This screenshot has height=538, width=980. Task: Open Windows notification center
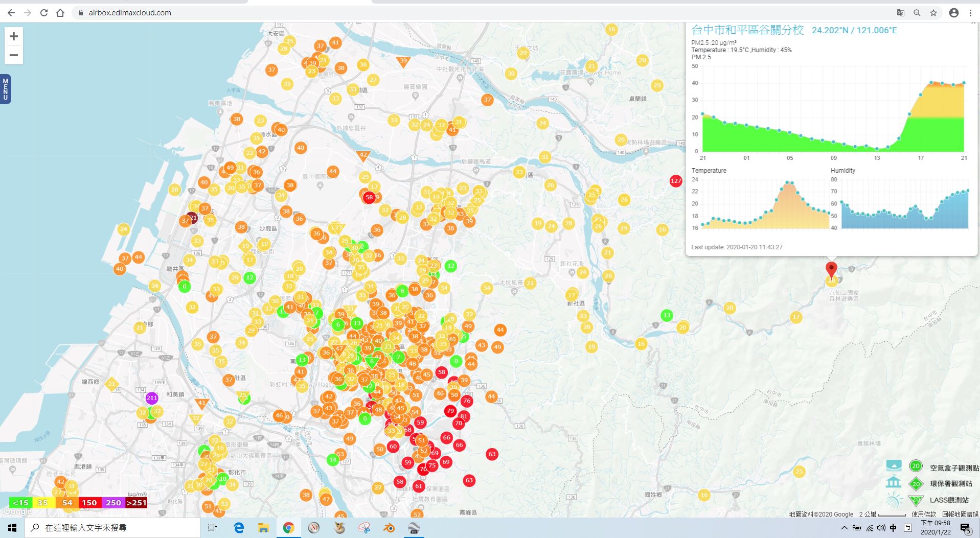point(966,528)
